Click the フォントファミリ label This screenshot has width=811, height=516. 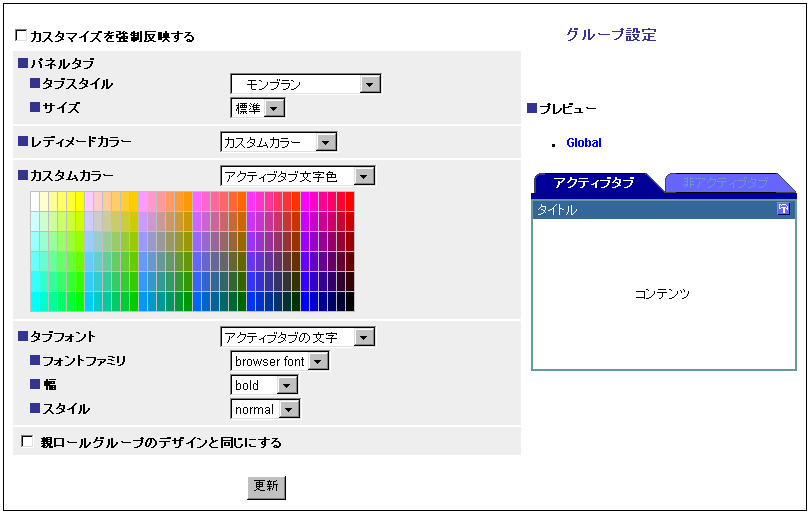[x=84, y=361]
